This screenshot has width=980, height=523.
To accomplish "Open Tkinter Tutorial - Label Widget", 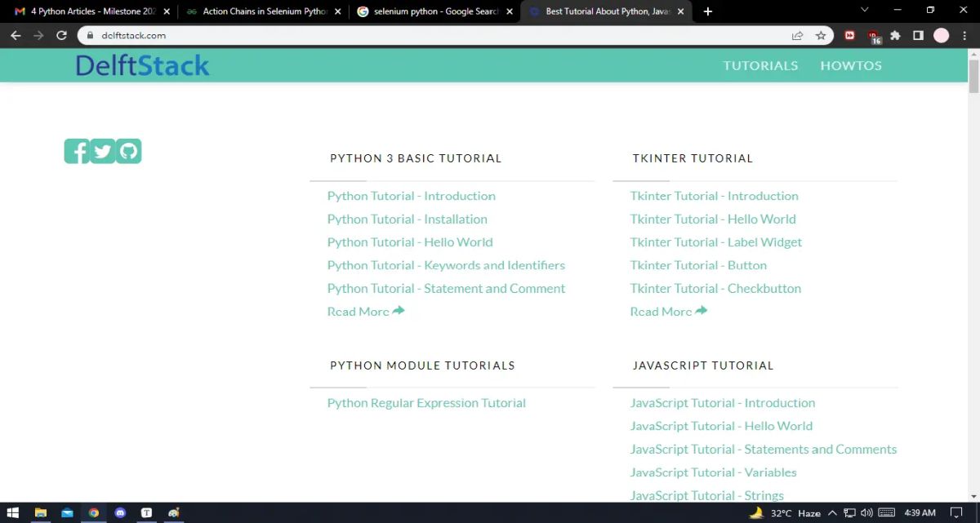I will pyautogui.click(x=716, y=242).
